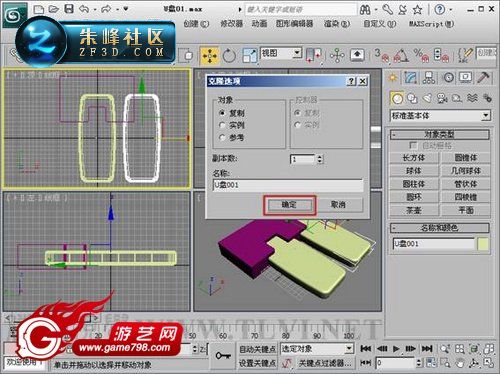Open the 渲染(R) menu

337,24
